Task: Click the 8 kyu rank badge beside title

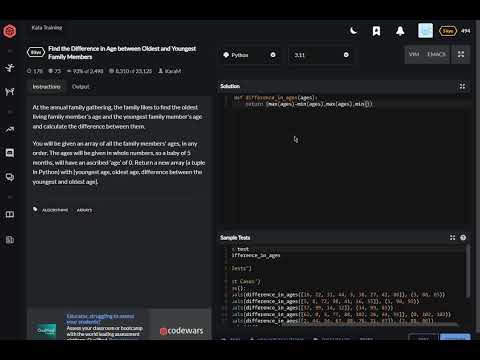Action: point(36,52)
